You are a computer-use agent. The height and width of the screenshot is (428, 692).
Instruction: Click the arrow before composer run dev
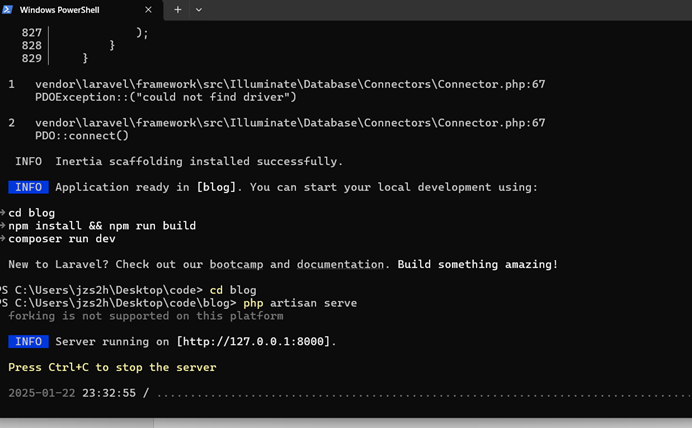tap(3, 238)
